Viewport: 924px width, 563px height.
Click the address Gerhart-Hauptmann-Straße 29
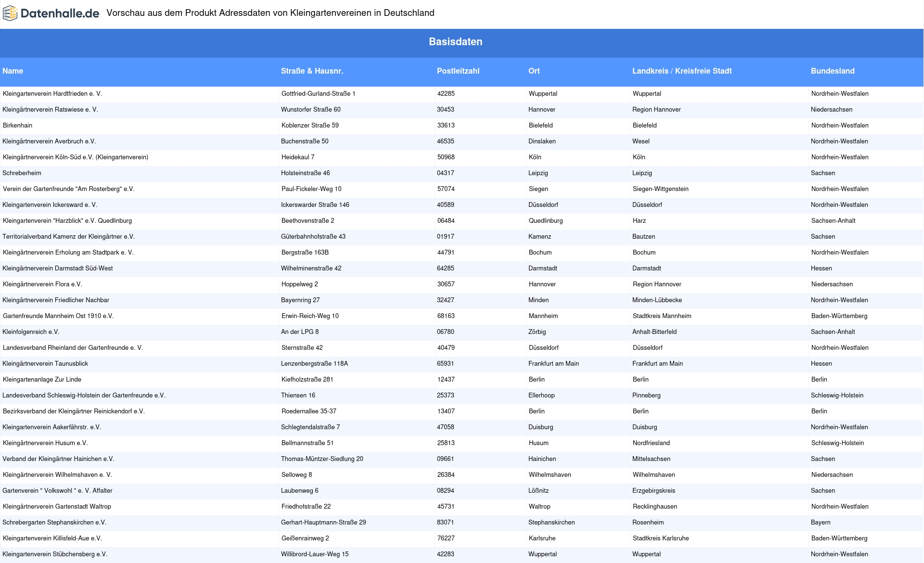pos(323,523)
